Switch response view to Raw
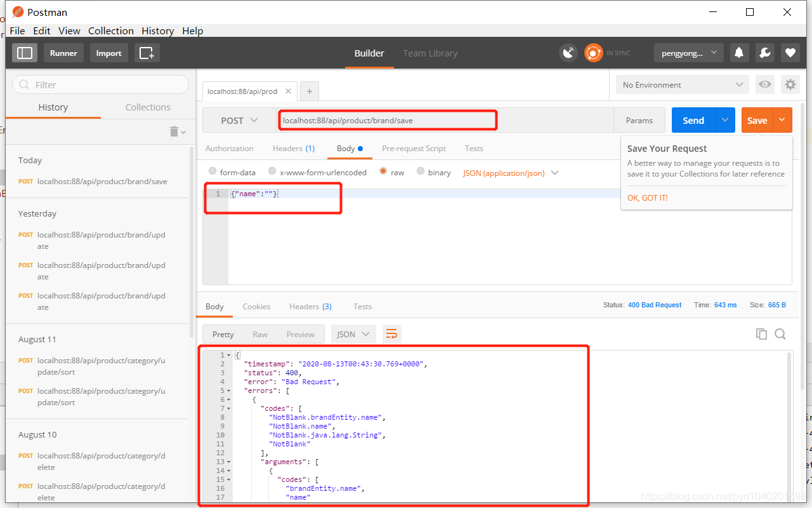 click(x=260, y=334)
